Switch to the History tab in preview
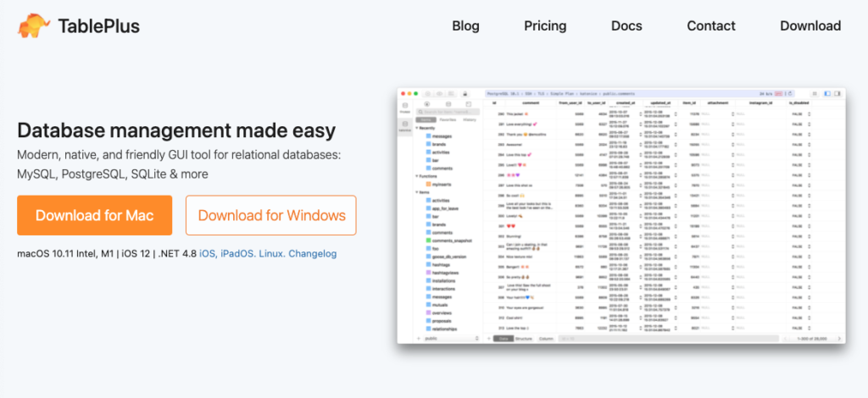 coord(470,119)
